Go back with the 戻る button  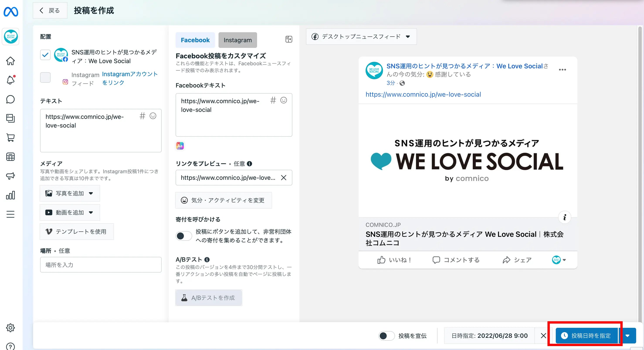click(50, 10)
